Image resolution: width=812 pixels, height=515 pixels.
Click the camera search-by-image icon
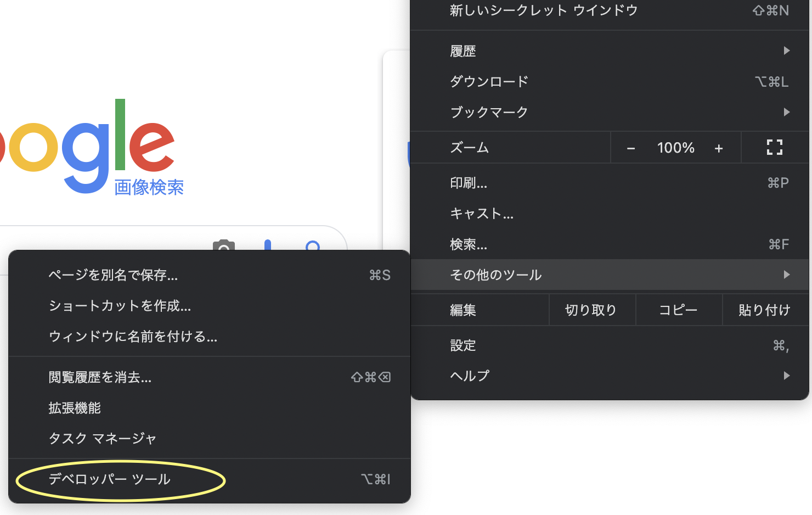224,245
